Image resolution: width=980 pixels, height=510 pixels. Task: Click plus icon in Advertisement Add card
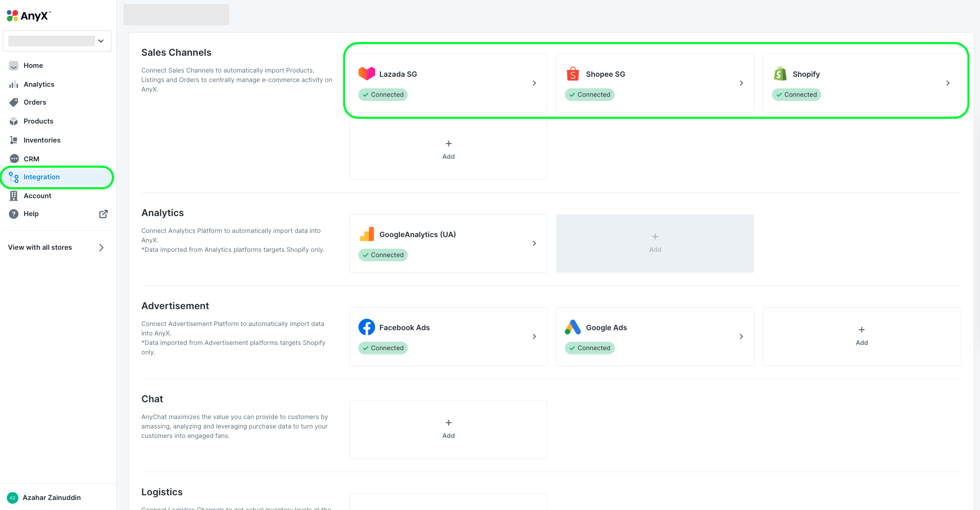click(x=862, y=330)
